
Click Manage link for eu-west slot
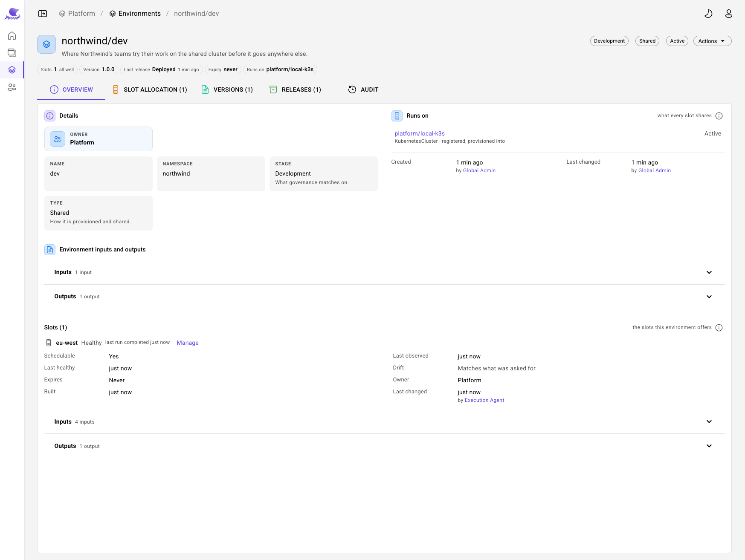click(188, 343)
